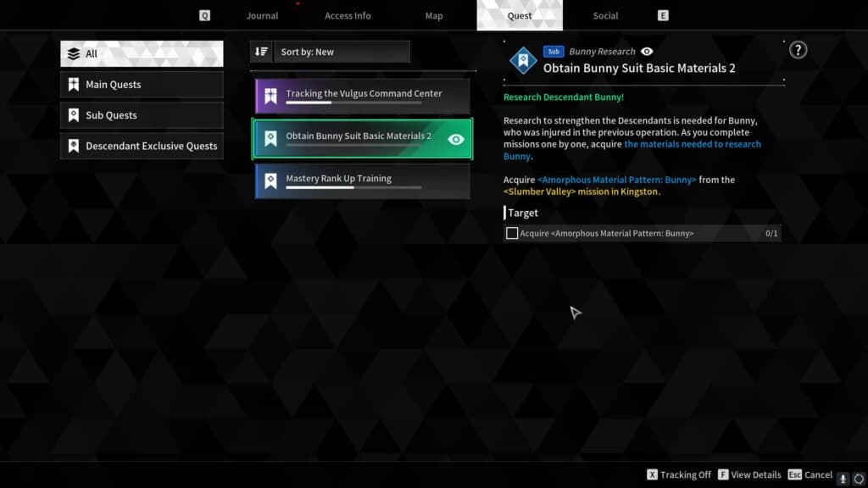Viewport: 868px width, 488px height.
Task: Toggle the eye icon beside Bunny Research
Action: (648, 52)
